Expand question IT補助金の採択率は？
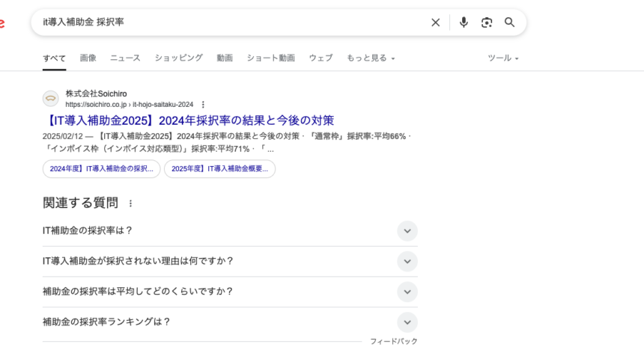 (230, 231)
